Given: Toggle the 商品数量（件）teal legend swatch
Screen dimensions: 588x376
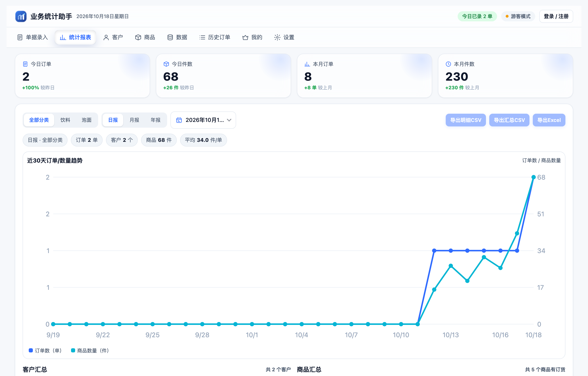Looking at the screenshot, I should [x=73, y=350].
